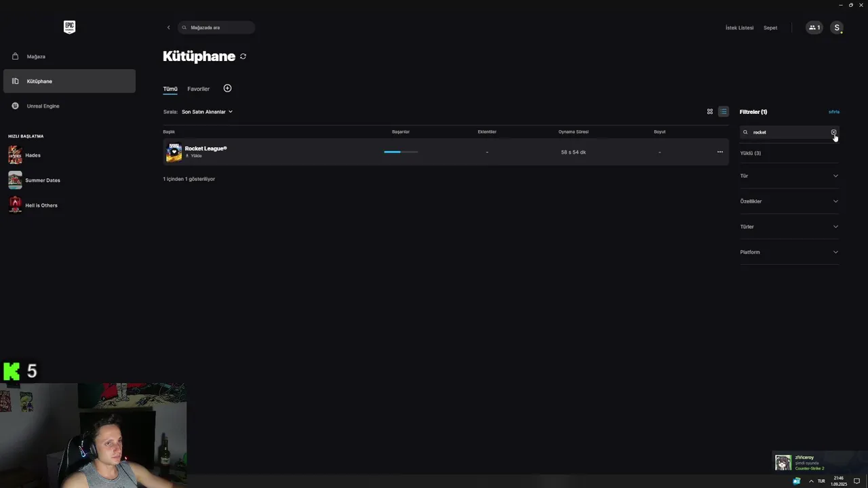Click the Başlık column header
Viewport: 868px width, 488px height.
click(x=169, y=131)
